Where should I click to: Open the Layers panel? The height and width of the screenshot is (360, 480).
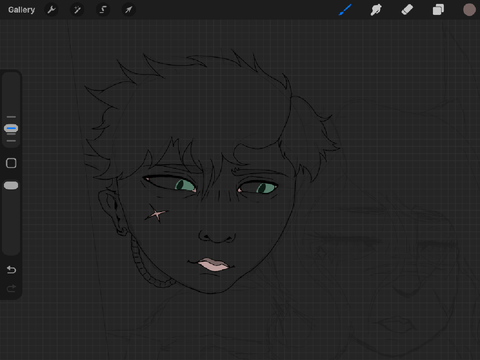pyautogui.click(x=438, y=10)
